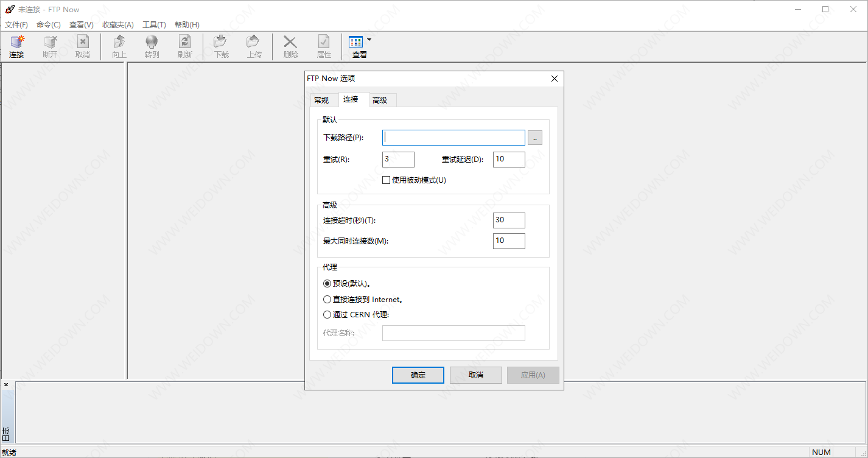868x458 pixels.
Task: Select the 预设(默认) proxy radio button
Action: click(327, 284)
